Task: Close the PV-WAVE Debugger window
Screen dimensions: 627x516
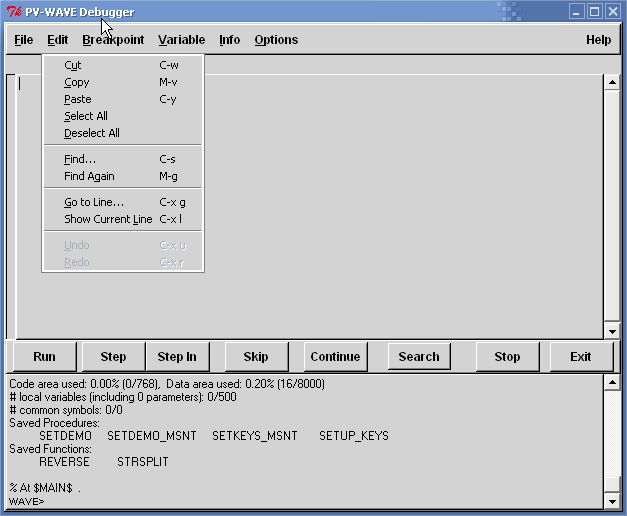Action: [x=613, y=12]
